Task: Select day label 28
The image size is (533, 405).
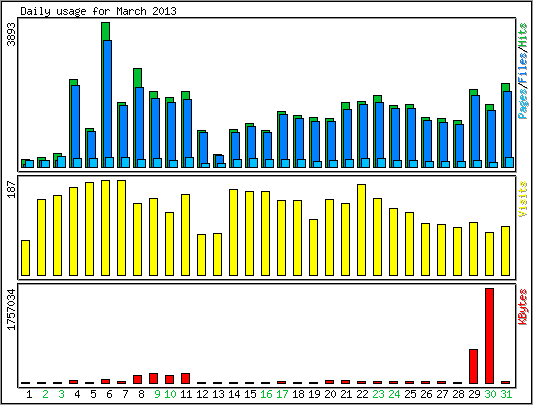Action: pyautogui.click(x=458, y=394)
